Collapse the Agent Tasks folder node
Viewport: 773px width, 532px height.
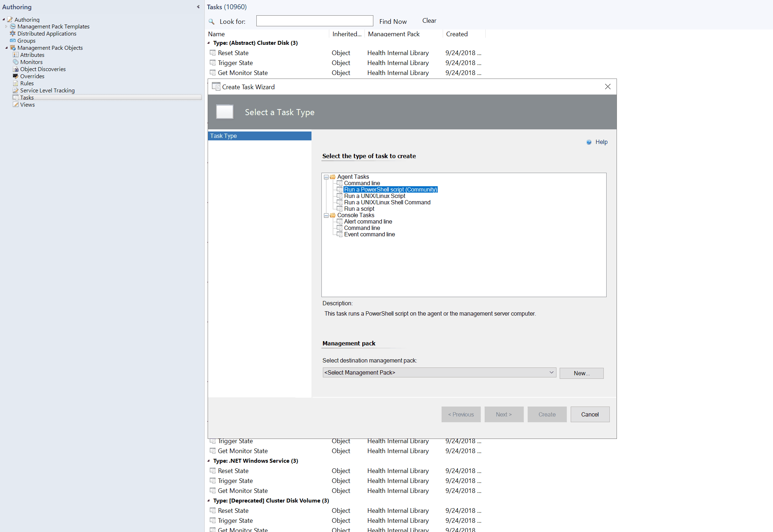coord(326,177)
